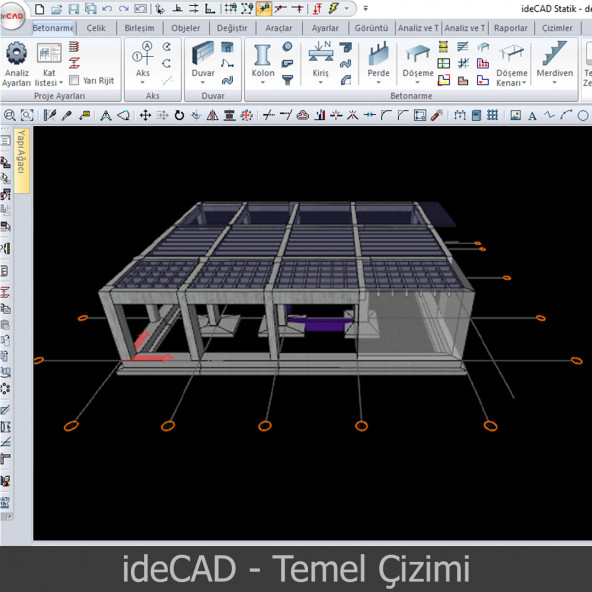Open the Raporlar ribbon tab
Screen dimensions: 592x592
511,28
